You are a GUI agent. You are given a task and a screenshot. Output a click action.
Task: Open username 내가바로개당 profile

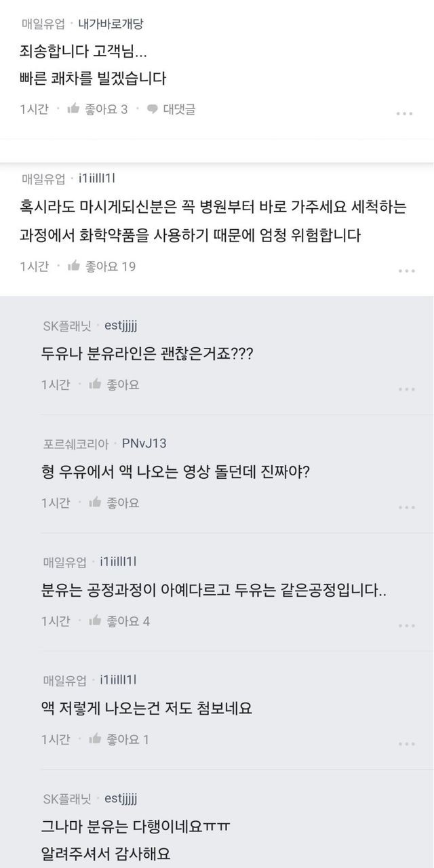coord(111,24)
